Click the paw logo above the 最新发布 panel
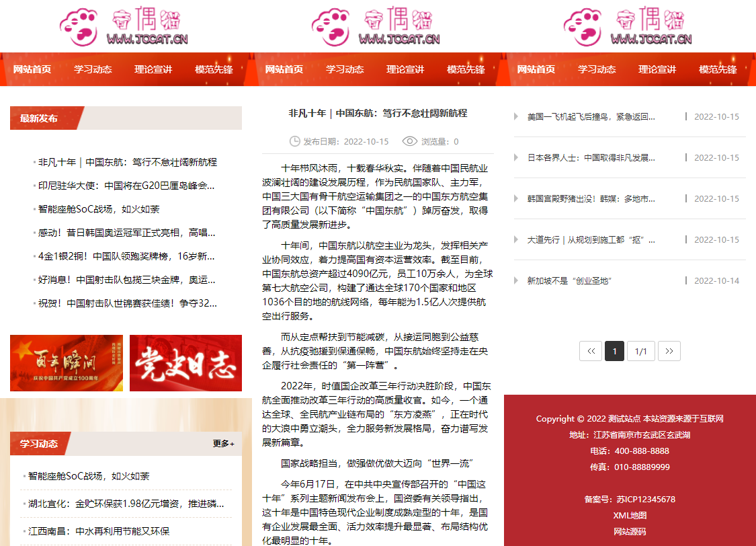 (79, 27)
